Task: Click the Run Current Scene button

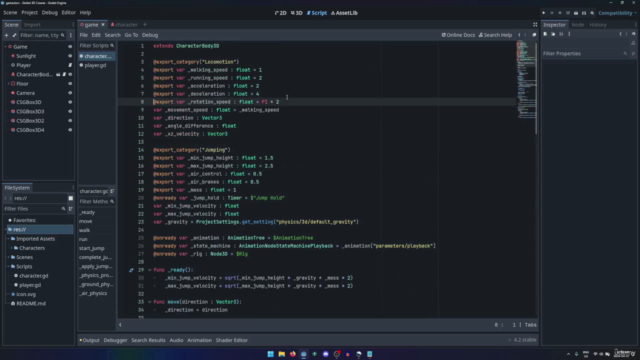Action: 576,13
